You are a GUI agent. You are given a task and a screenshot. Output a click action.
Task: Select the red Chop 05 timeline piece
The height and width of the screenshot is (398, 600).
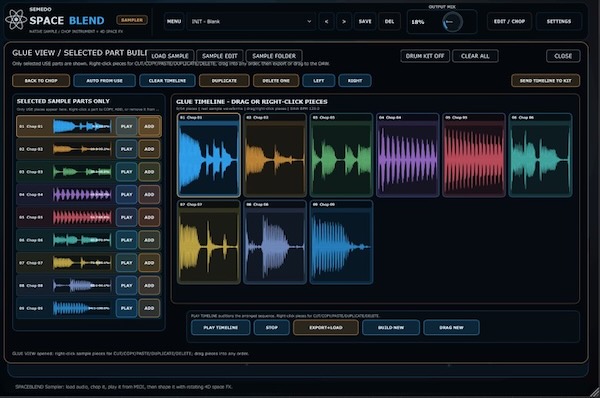tap(474, 155)
